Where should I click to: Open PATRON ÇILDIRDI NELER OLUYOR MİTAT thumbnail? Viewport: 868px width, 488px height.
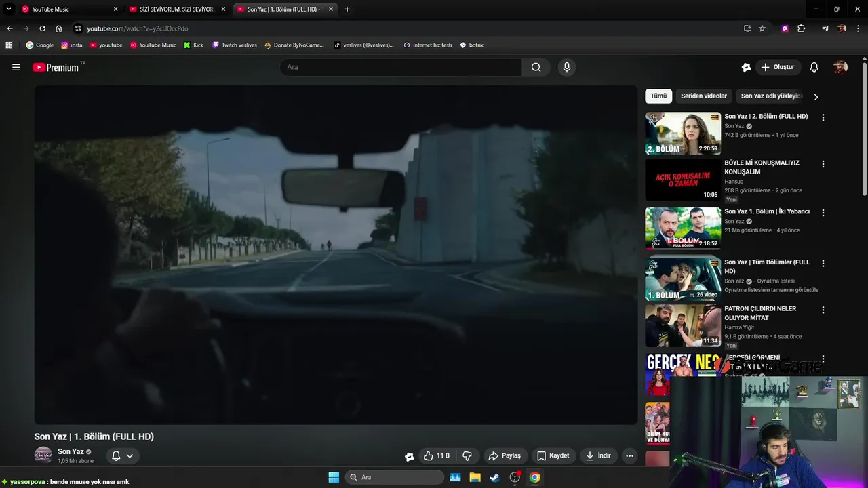click(683, 325)
